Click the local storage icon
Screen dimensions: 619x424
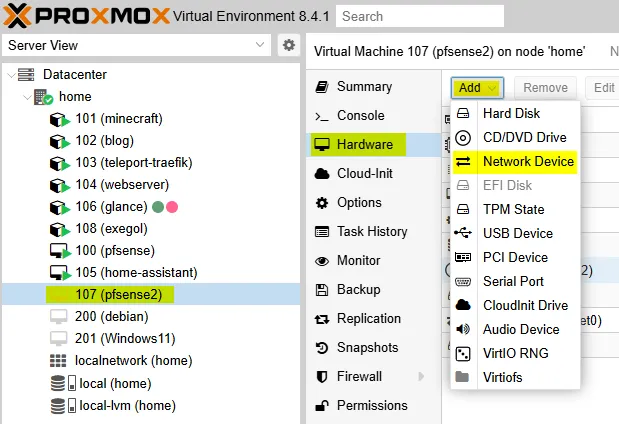[63, 383]
